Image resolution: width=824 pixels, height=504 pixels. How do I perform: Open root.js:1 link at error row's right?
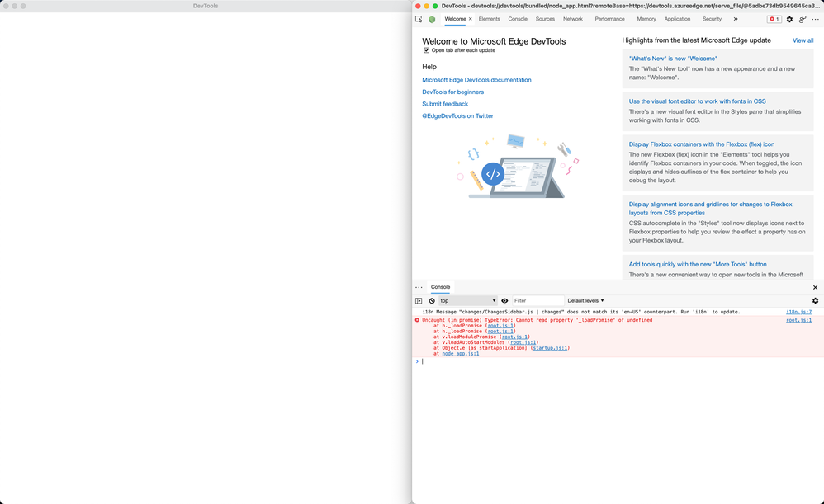point(798,320)
